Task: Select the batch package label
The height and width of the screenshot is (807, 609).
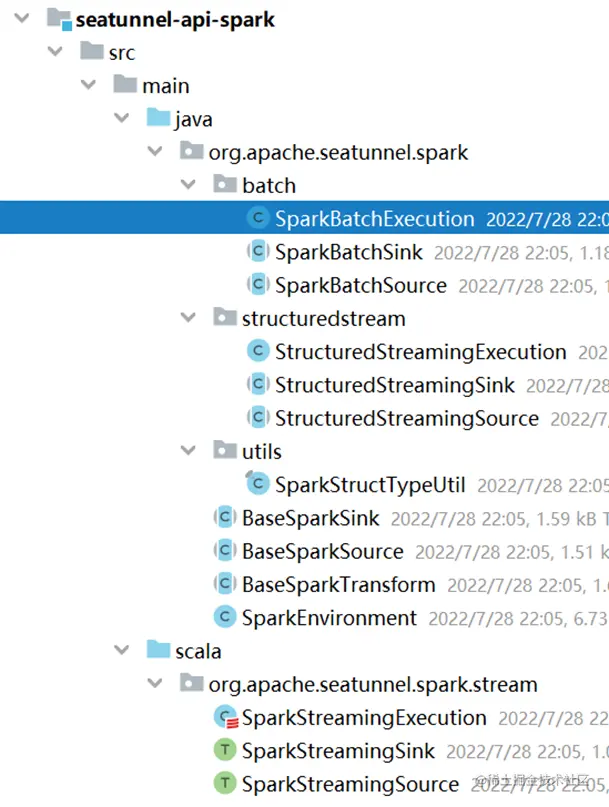Action: [x=269, y=185]
